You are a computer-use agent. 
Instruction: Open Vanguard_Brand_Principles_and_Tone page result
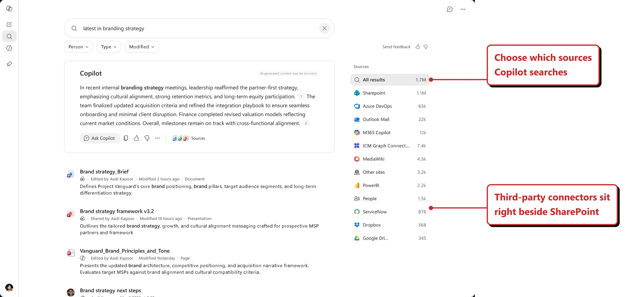tap(125, 251)
